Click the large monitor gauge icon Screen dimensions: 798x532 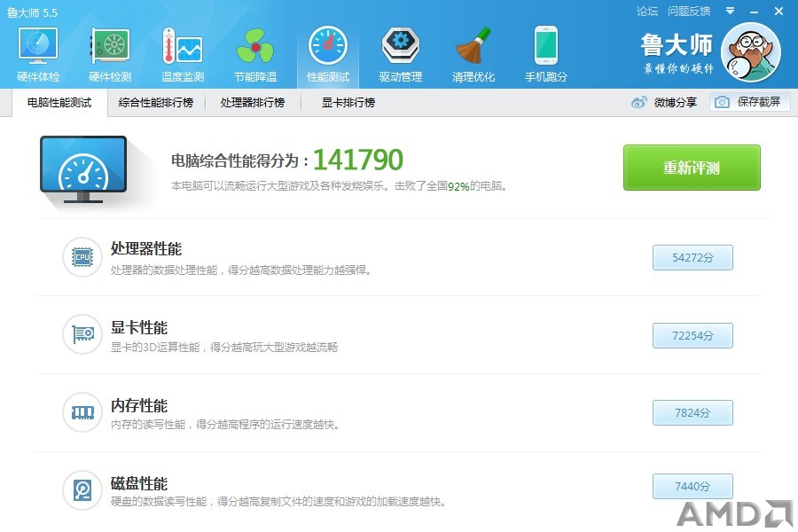point(83,169)
